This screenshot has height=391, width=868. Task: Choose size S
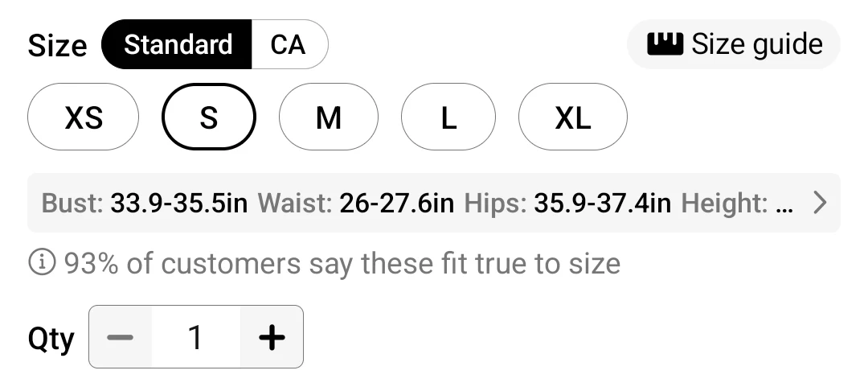pos(209,117)
